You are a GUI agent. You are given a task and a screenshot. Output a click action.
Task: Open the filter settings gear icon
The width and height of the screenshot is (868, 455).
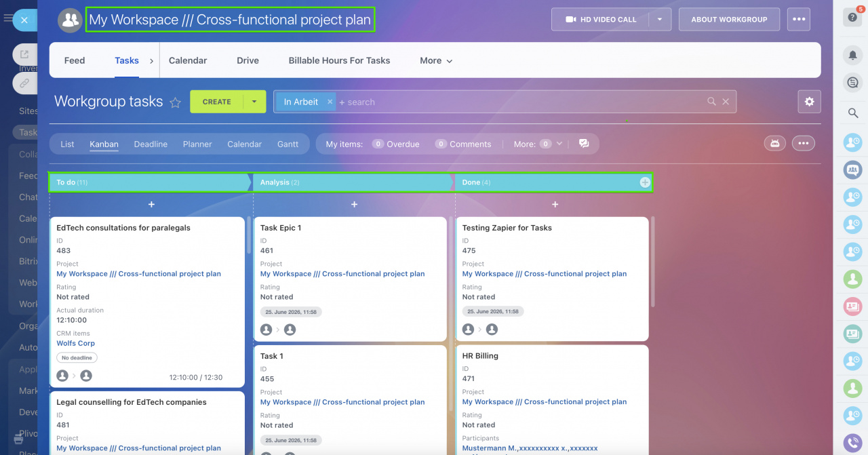[x=809, y=102]
